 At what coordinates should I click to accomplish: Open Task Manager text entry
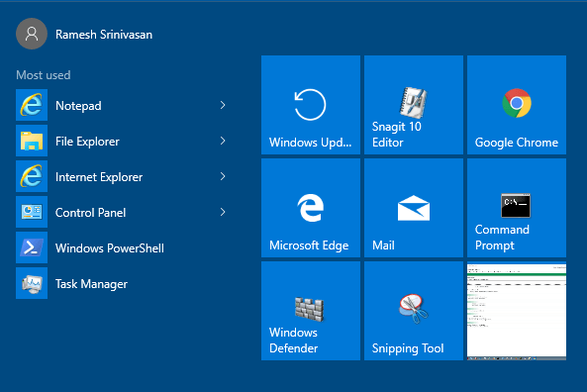91,284
